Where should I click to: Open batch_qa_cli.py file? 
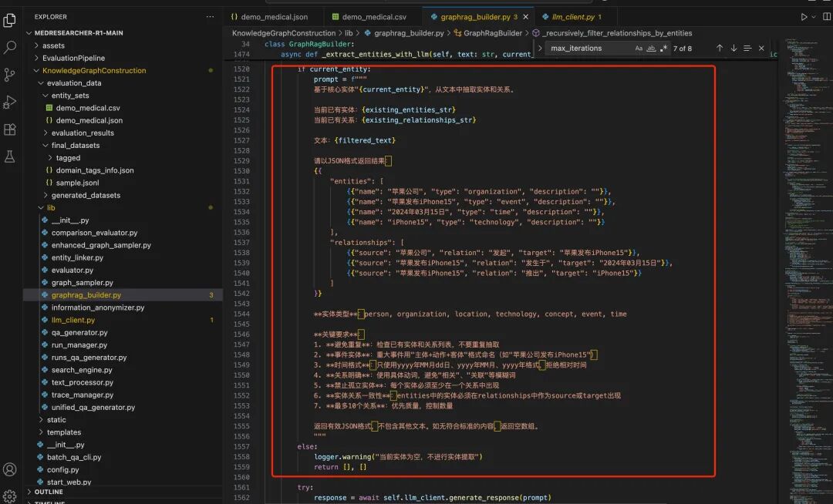pos(74,457)
